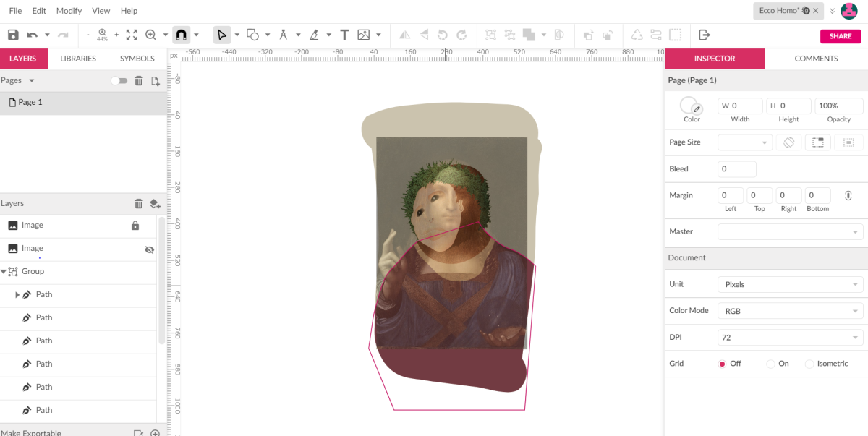Open the Page Size dropdown
Image resolution: width=868 pixels, height=436 pixels.
point(745,142)
